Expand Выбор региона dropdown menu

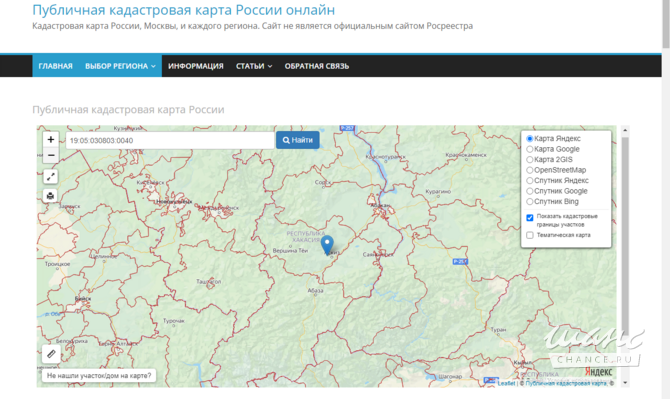[x=120, y=66]
